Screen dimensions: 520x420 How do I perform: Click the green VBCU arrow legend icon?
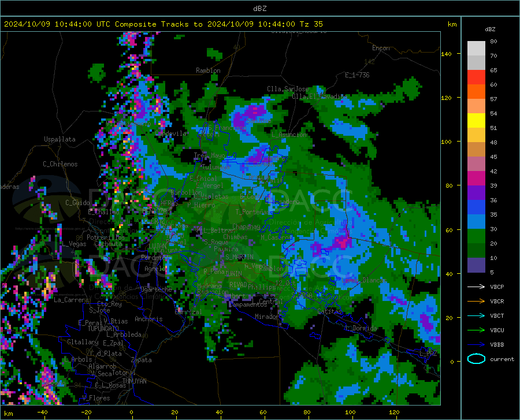tap(476, 330)
